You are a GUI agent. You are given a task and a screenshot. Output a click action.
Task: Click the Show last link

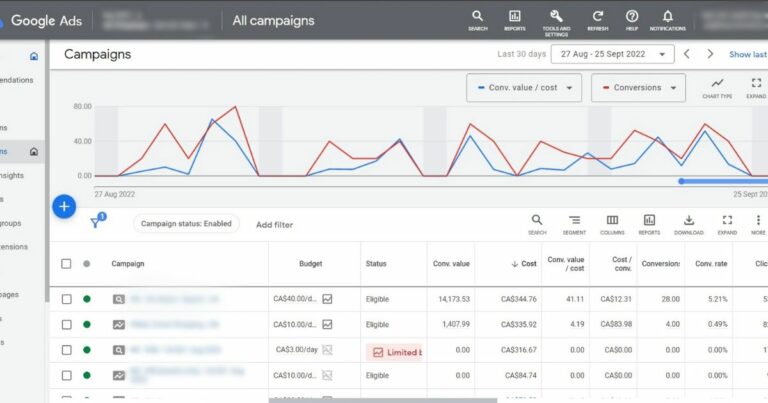click(x=748, y=54)
